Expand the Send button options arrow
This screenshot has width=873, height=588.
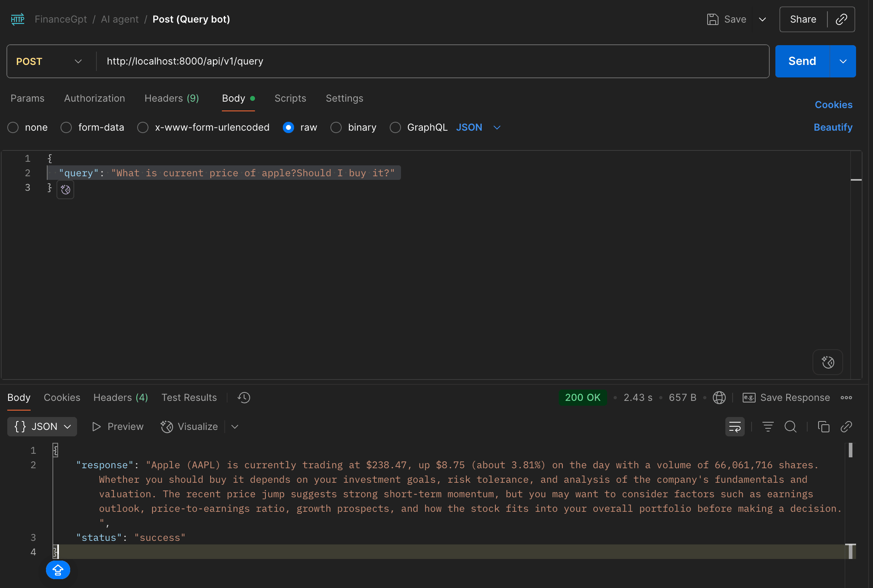click(x=843, y=61)
